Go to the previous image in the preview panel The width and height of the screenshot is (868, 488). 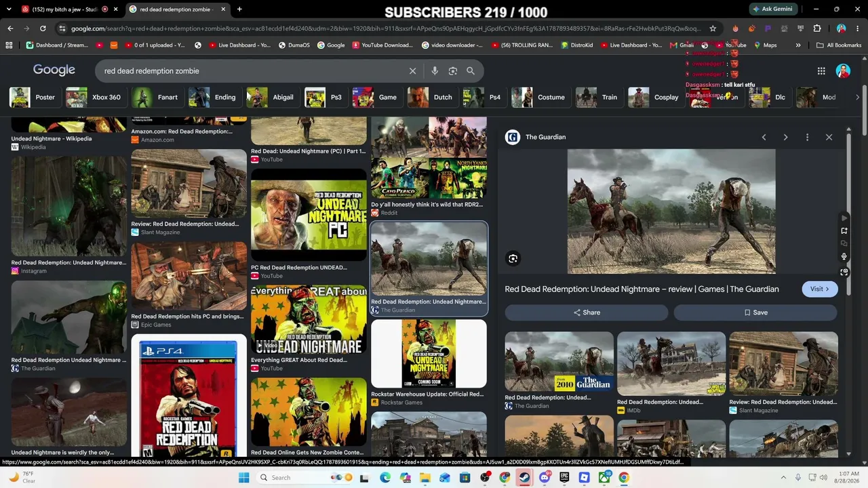coord(764,137)
